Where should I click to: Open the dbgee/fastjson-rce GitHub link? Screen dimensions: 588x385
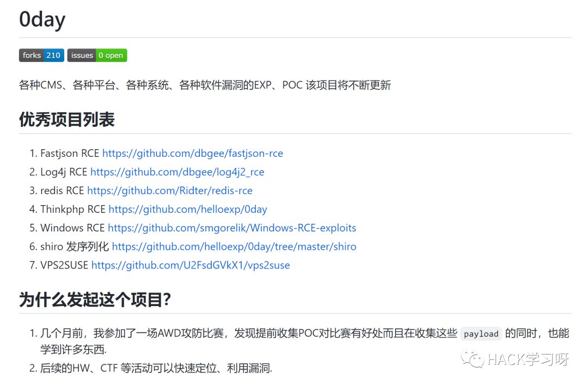point(193,153)
